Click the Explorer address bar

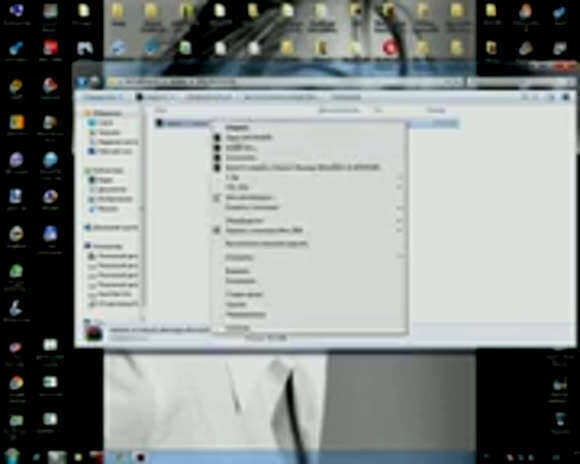(x=284, y=82)
